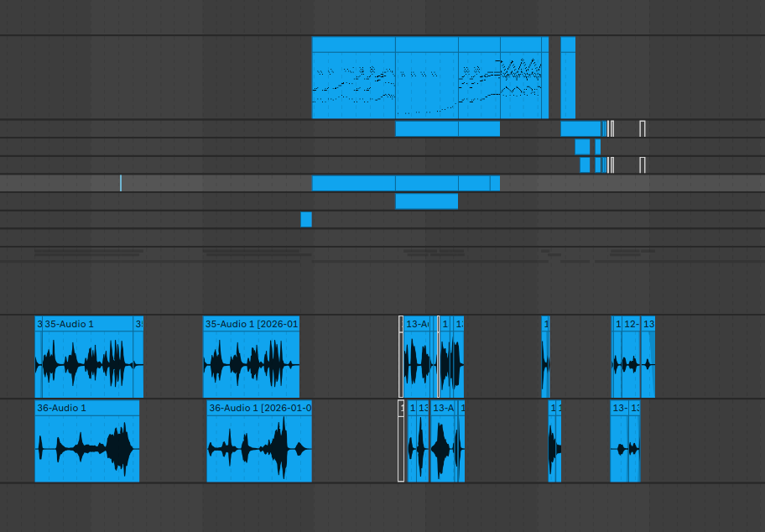Screen dimensions: 765x532
Task: Select the clip labeled 12- on the upper audio track
Action: pyautogui.click(x=632, y=357)
